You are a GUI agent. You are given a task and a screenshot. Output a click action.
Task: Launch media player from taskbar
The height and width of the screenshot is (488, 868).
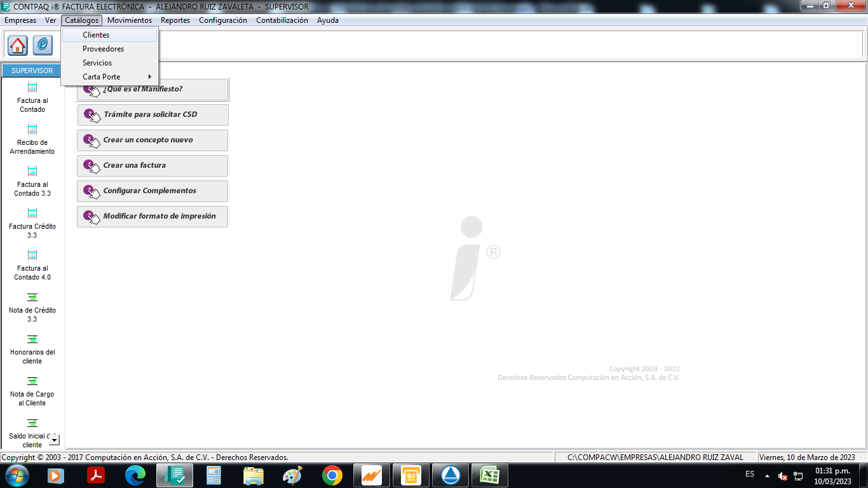tap(56, 475)
